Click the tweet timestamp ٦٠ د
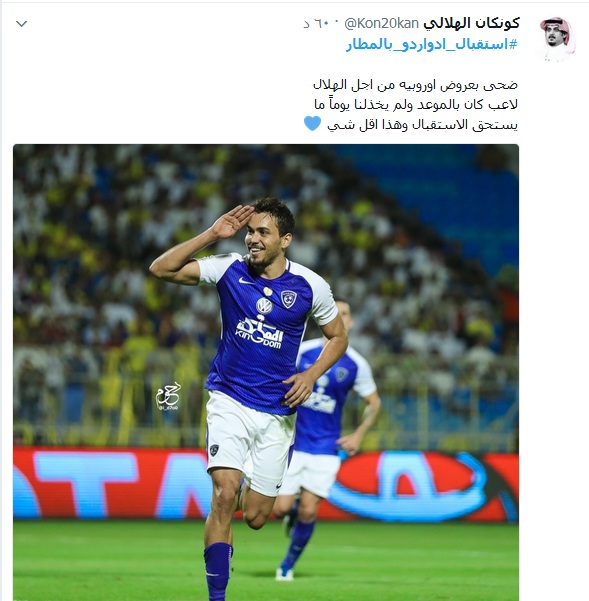This screenshot has width=589, height=601. (x=317, y=24)
